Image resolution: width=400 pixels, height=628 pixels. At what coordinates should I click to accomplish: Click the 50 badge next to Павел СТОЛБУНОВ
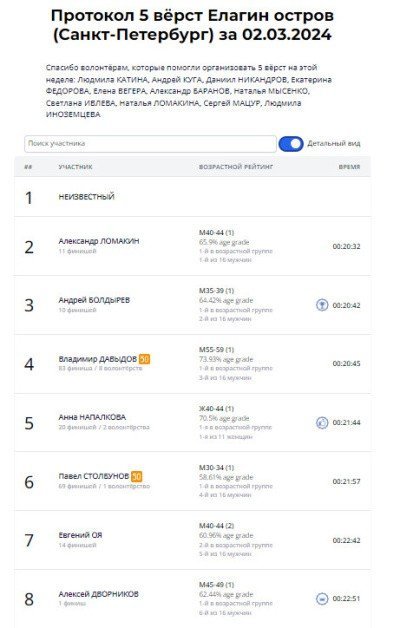coord(137,476)
